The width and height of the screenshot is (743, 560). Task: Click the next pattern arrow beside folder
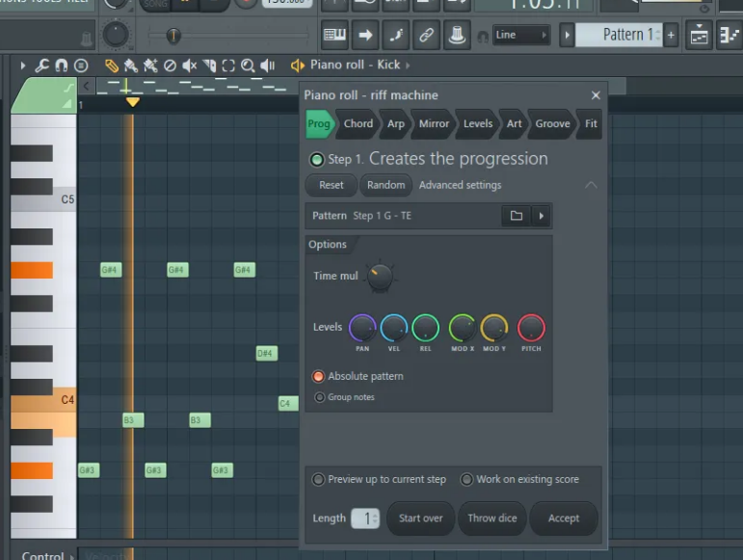click(x=542, y=216)
